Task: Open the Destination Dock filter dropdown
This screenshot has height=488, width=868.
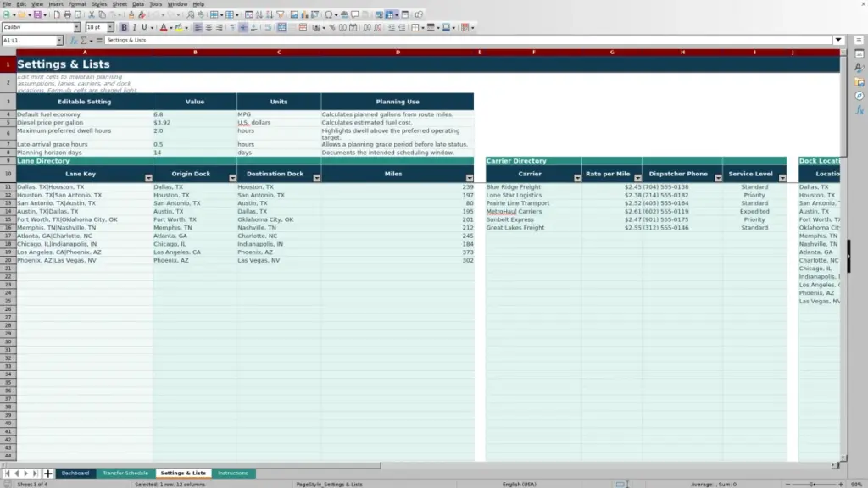Action: 317,178
